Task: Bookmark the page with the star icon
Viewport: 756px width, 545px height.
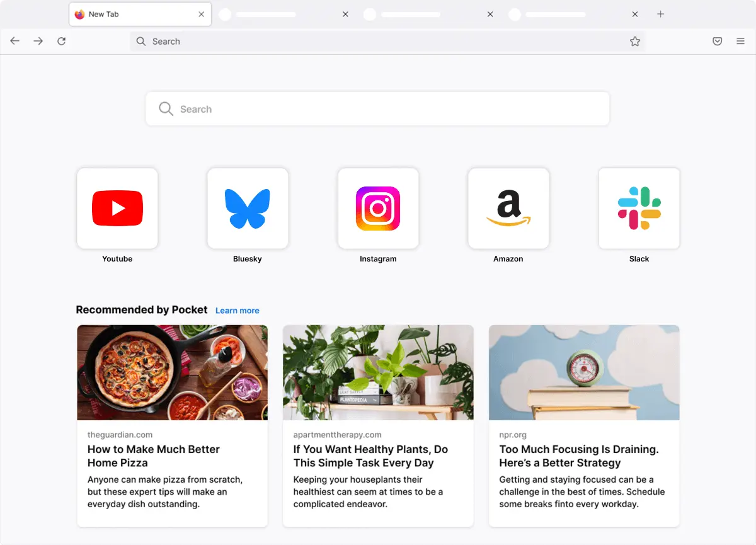Action: coord(635,41)
